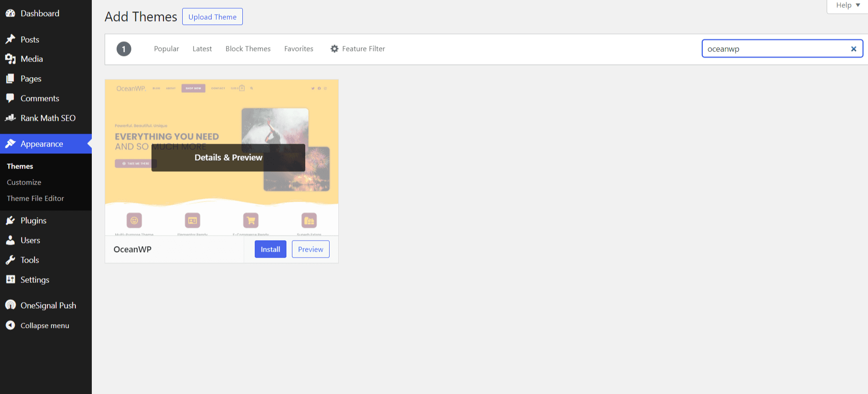868x394 pixels.
Task: Open the Tools menu item
Action: point(46,260)
